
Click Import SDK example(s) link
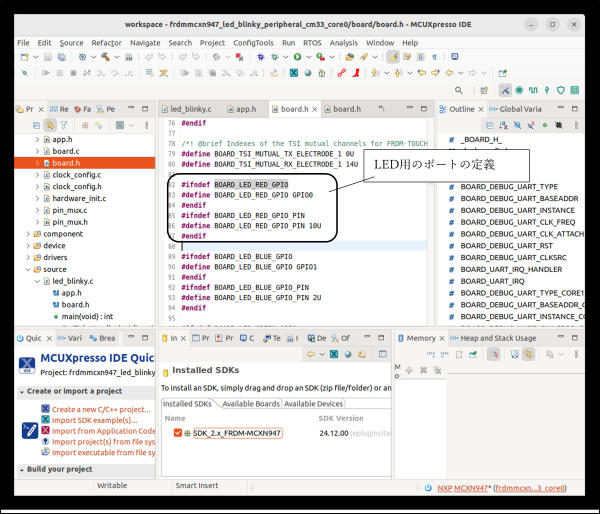click(95, 418)
